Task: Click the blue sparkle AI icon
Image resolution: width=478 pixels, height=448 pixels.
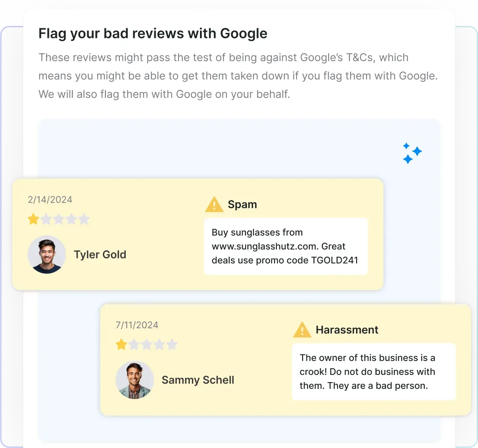Action: (x=412, y=153)
